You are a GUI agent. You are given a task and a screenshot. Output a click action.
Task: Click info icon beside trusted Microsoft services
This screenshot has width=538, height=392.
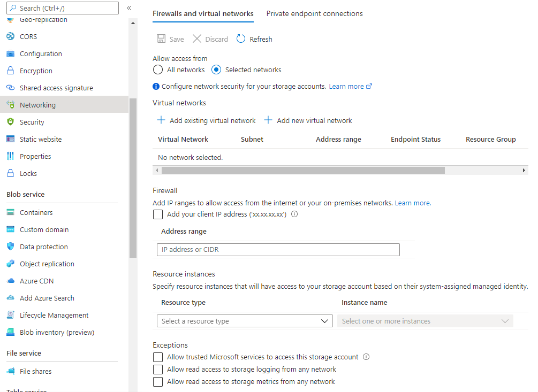(x=366, y=357)
